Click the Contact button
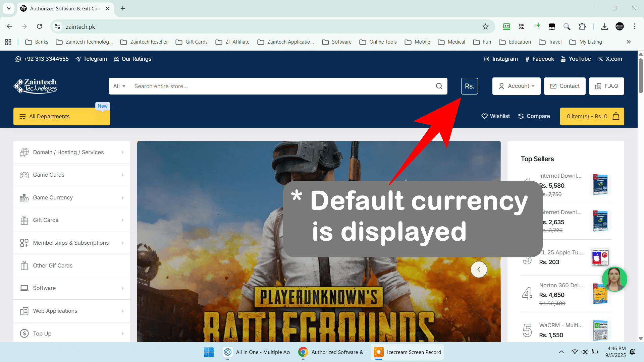 coord(565,86)
